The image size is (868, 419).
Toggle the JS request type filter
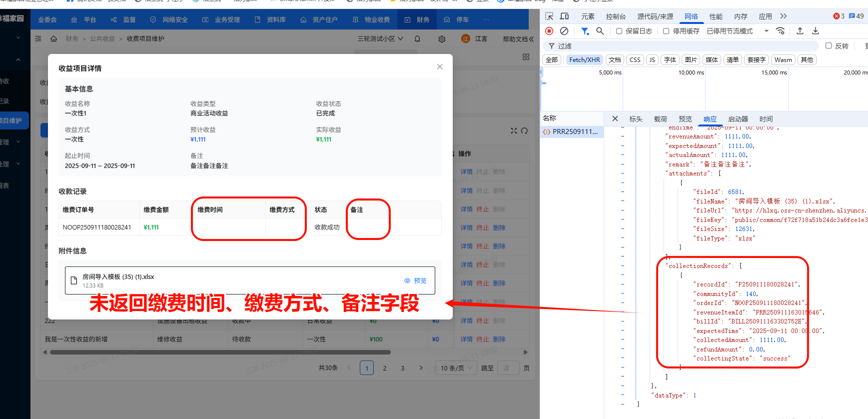652,59
